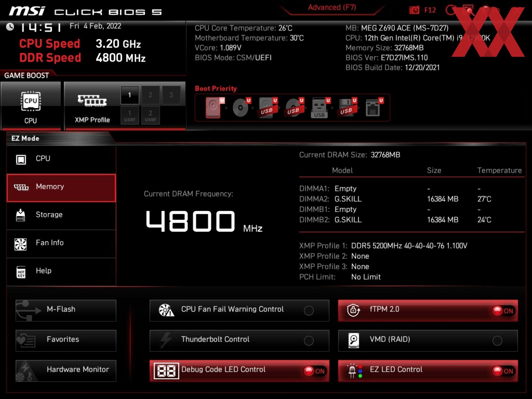The image size is (532, 399).
Task: Click the XMP Profile 3 None entry
Action: click(x=334, y=267)
